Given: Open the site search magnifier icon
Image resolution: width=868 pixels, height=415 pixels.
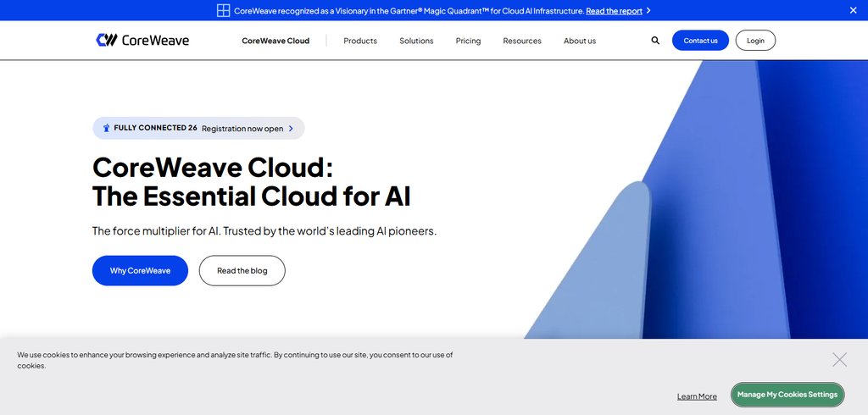Looking at the screenshot, I should (655, 41).
